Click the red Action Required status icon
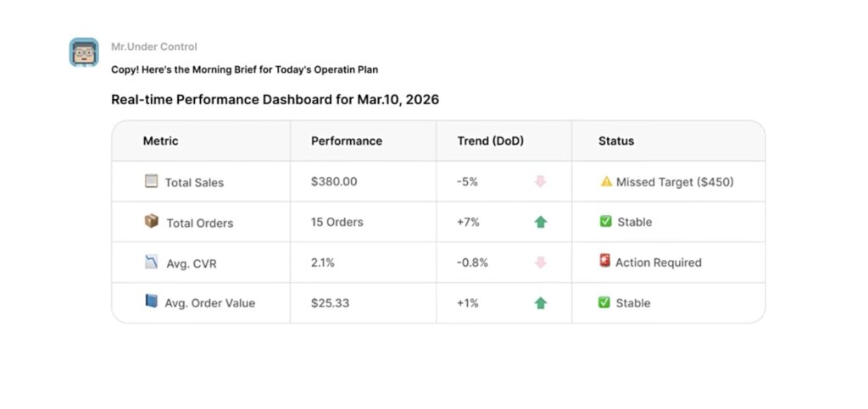 pyautogui.click(x=604, y=262)
